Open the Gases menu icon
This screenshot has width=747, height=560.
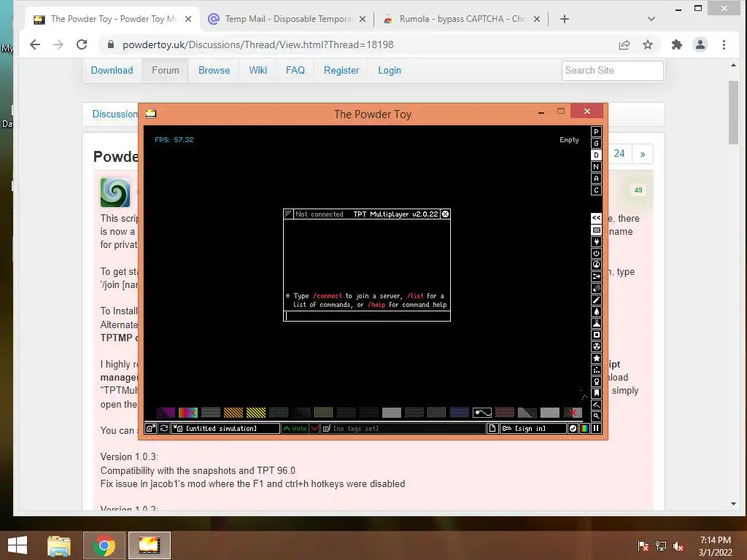(x=596, y=300)
